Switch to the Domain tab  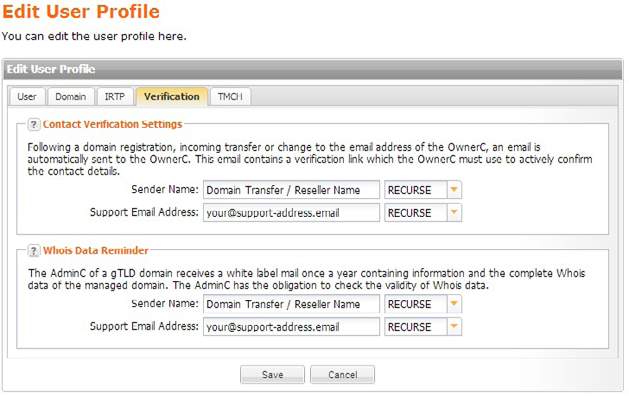pyautogui.click(x=71, y=97)
